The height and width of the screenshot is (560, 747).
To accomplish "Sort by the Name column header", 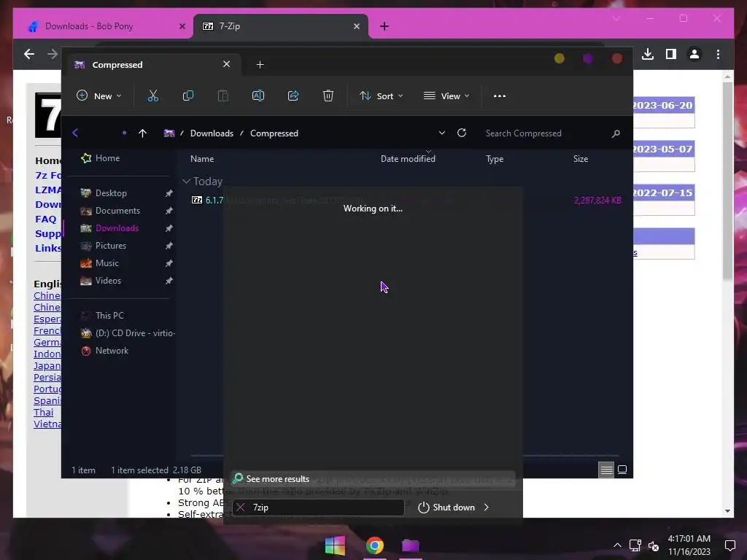I will point(202,158).
